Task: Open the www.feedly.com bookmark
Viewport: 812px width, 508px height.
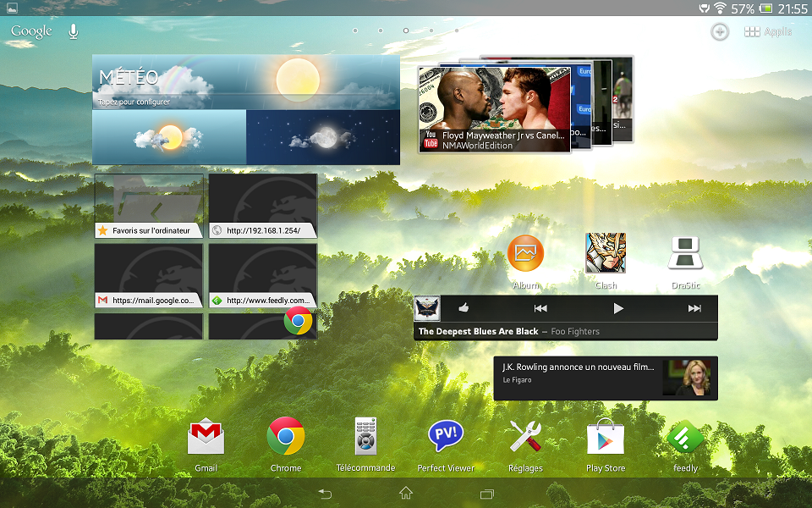Action: click(x=263, y=276)
